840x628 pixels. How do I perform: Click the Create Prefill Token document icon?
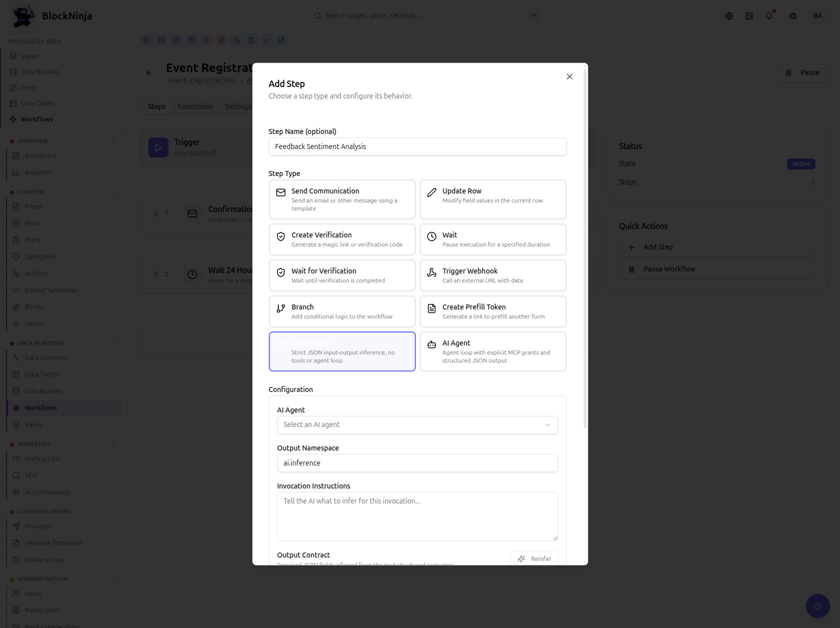coord(432,309)
